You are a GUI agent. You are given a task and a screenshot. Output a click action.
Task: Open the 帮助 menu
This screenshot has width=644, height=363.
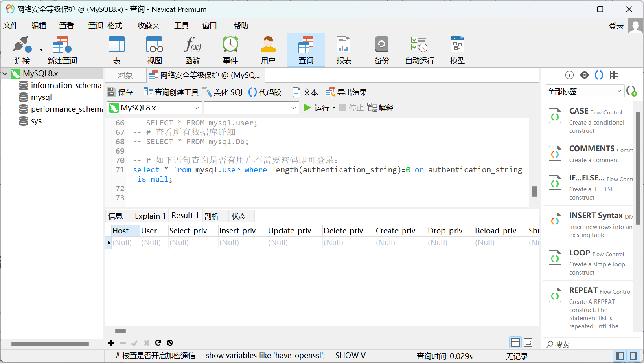pos(241,25)
